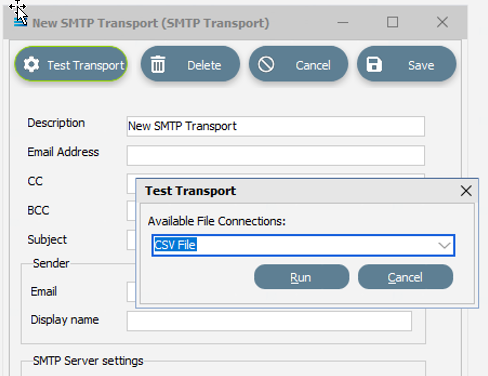Screen dimensions: 488x376
Task: Click the Sender group label
Action: coord(51,263)
